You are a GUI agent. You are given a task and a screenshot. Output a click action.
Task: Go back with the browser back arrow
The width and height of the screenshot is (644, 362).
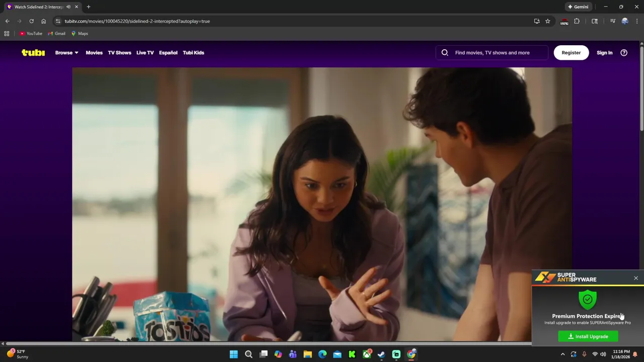tap(7, 21)
